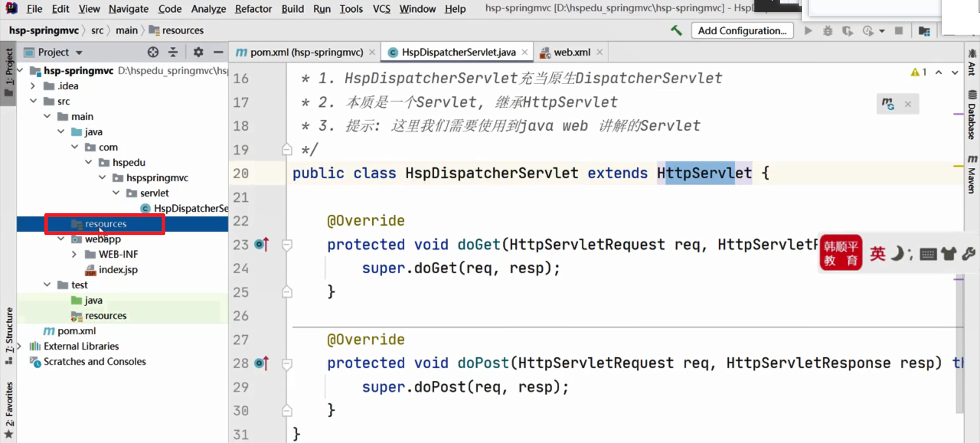
Task: Click the Build project hammer icon
Action: pyautogui.click(x=676, y=31)
